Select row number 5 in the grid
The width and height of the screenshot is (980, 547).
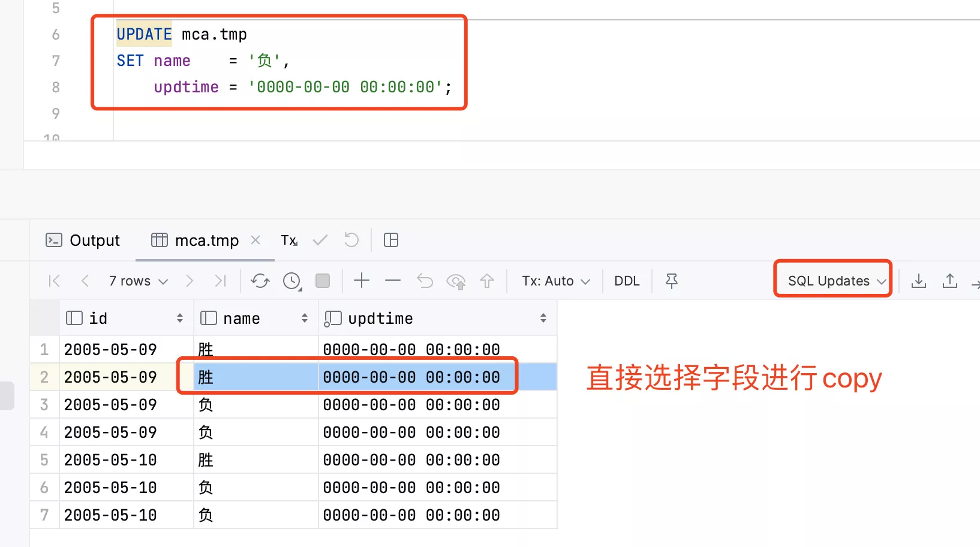[x=44, y=459]
